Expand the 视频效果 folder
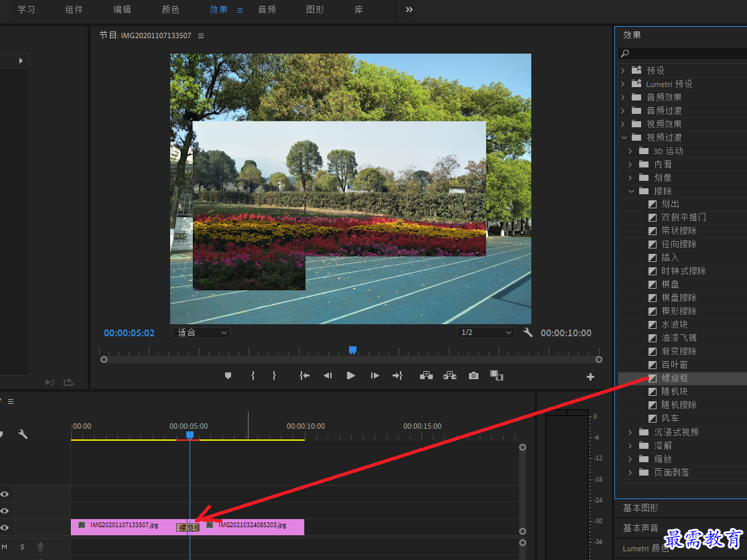747x560 pixels. pos(623,124)
